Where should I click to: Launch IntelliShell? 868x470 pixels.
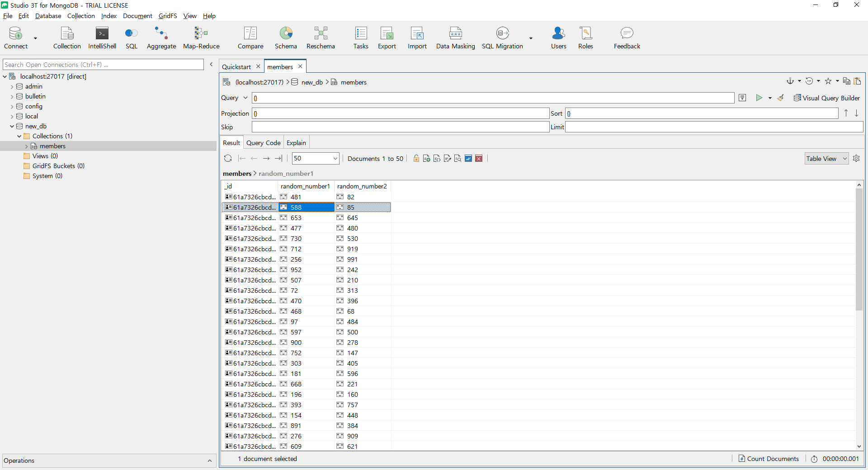(102, 38)
